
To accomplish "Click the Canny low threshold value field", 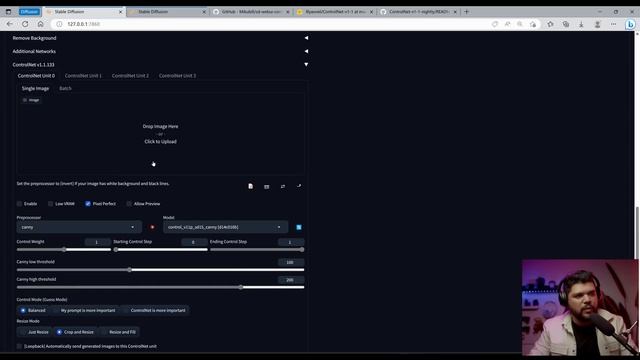I will pos(291,262).
